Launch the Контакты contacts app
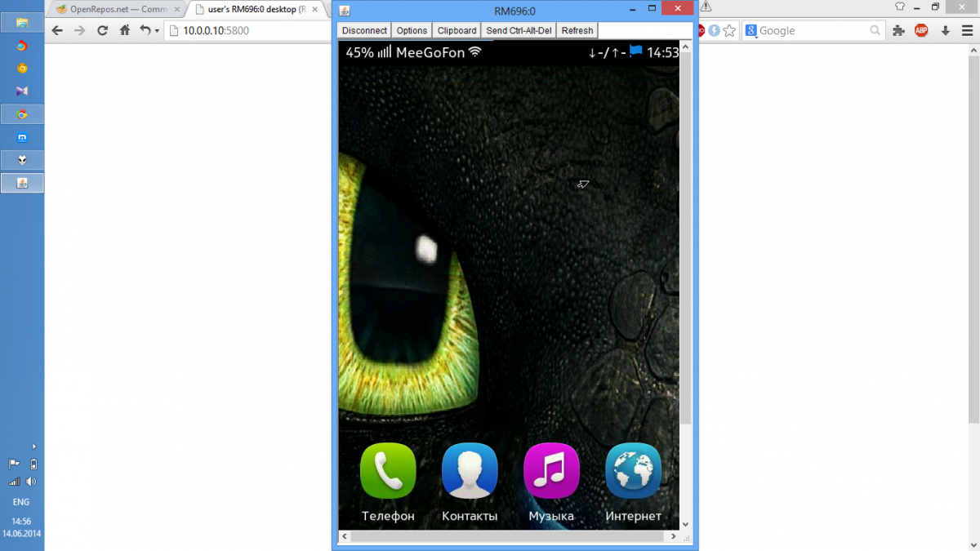980x551 pixels. (470, 471)
